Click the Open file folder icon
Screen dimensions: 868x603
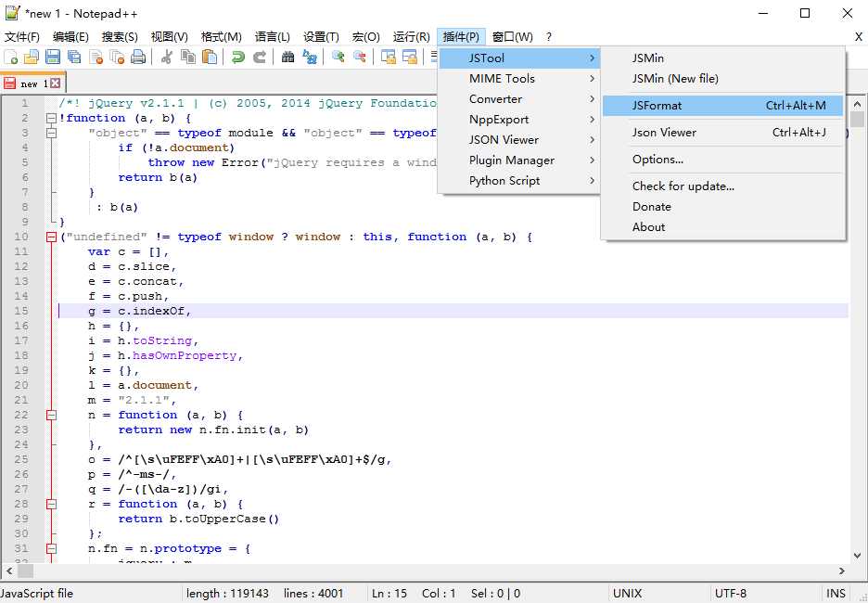tap(32, 58)
